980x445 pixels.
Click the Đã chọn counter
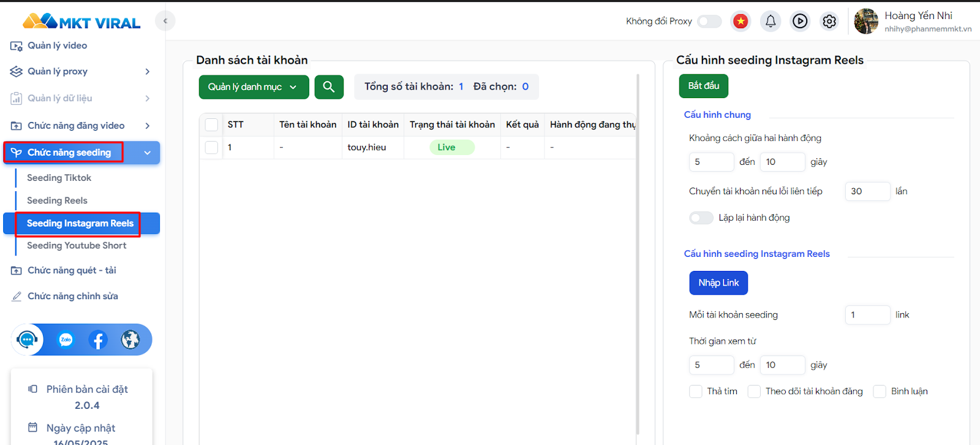point(501,87)
